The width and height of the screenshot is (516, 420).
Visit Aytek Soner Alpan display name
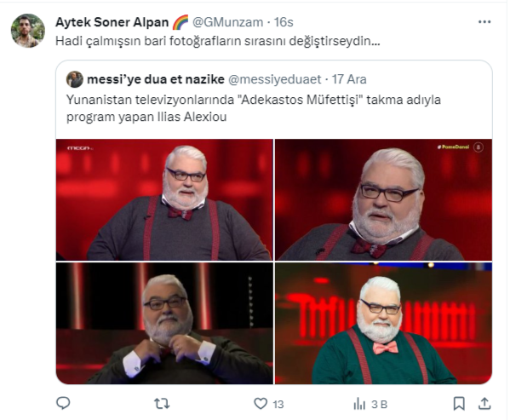tap(112, 22)
